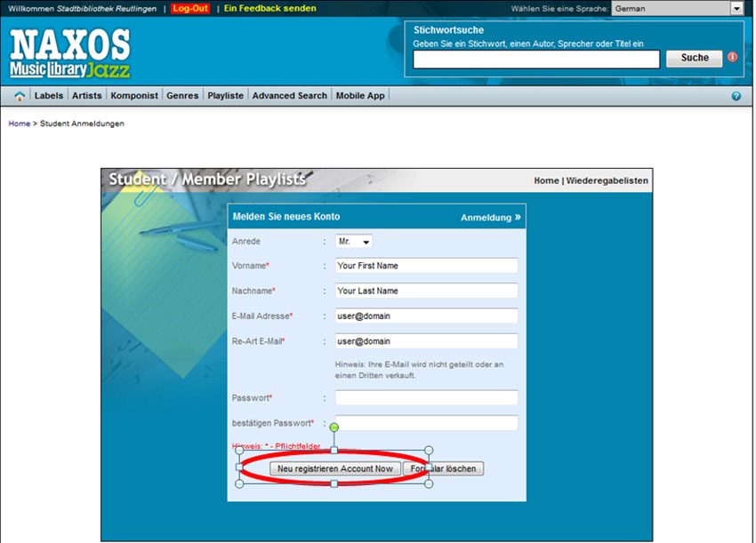This screenshot has height=543, width=756.
Task: Go to Genres menu item
Action: click(182, 96)
